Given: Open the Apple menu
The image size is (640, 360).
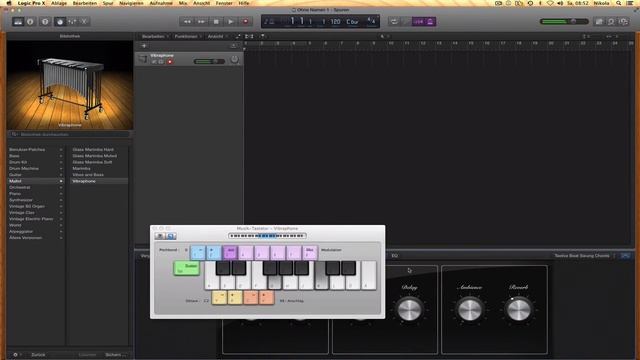Looking at the screenshot, I should [9, 3].
